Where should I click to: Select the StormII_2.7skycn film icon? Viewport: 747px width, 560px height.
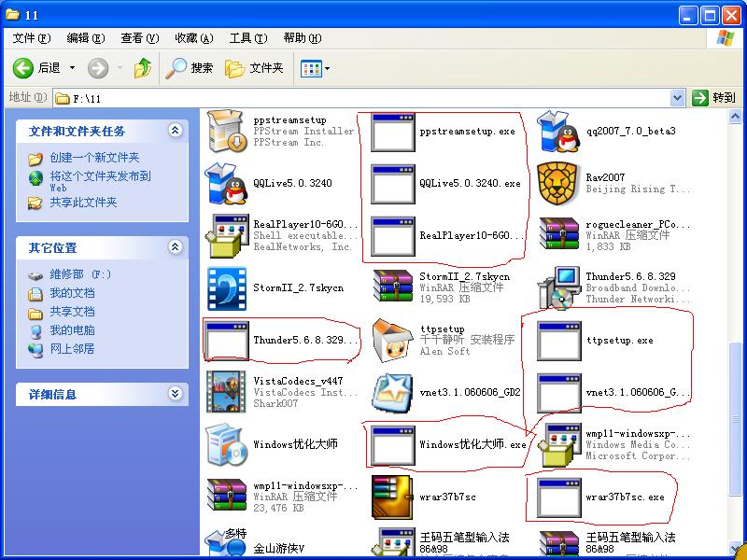227,288
